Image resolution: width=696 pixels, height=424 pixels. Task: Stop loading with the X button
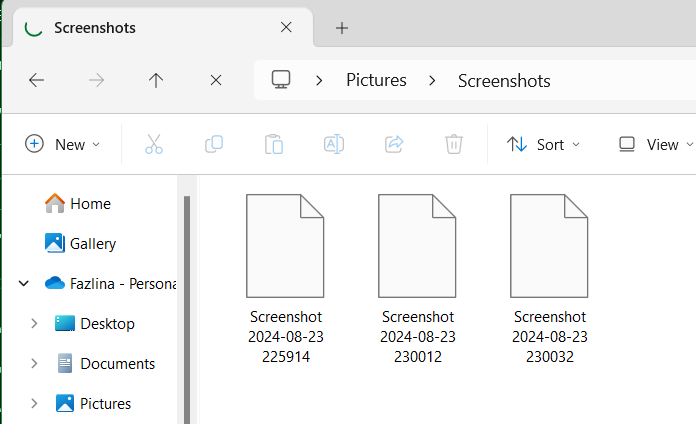coord(216,81)
